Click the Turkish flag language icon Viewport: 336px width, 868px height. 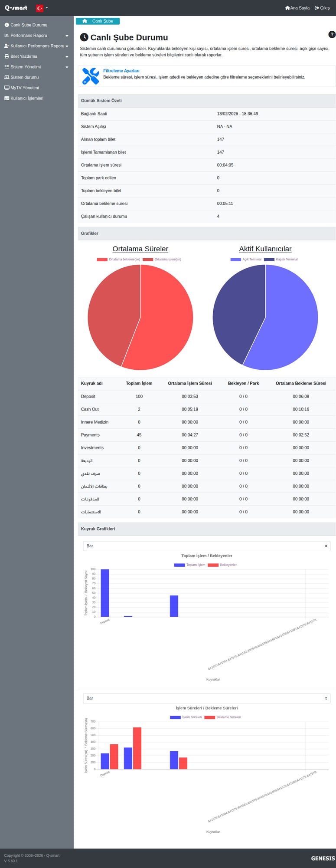39,8
